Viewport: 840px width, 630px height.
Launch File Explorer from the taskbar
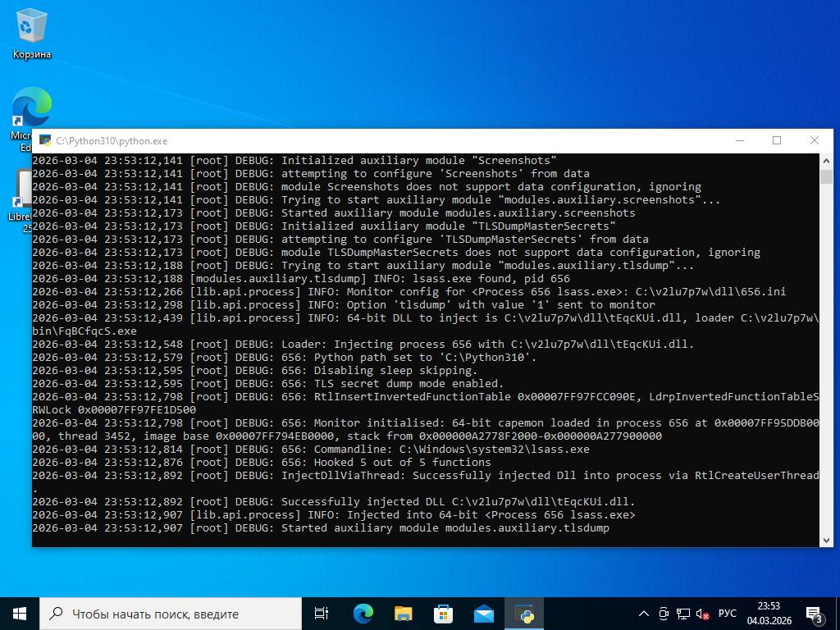(x=403, y=614)
